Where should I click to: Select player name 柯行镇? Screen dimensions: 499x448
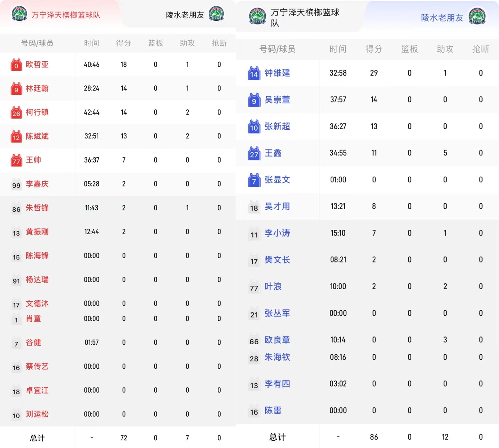[x=37, y=113]
